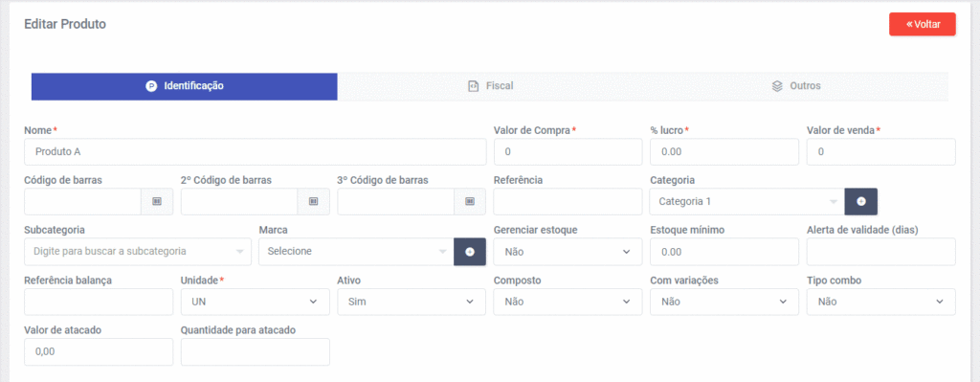This screenshot has height=382, width=980.
Task: Click the barcode icon for 3º Código de barras
Action: coord(470,201)
